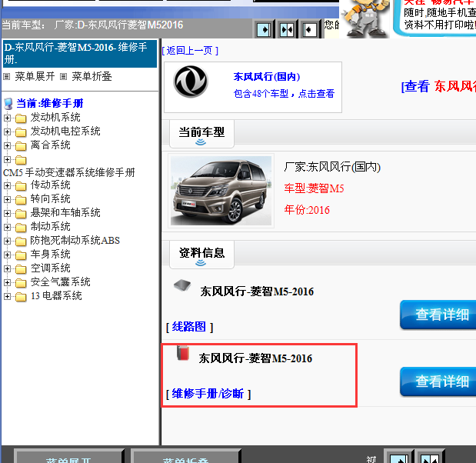Click the bottom 菜单展开 button
This screenshot has width=476, height=463.
[68, 456]
